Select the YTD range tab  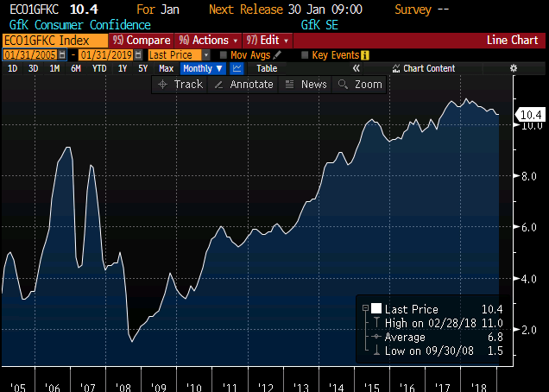(x=99, y=68)
